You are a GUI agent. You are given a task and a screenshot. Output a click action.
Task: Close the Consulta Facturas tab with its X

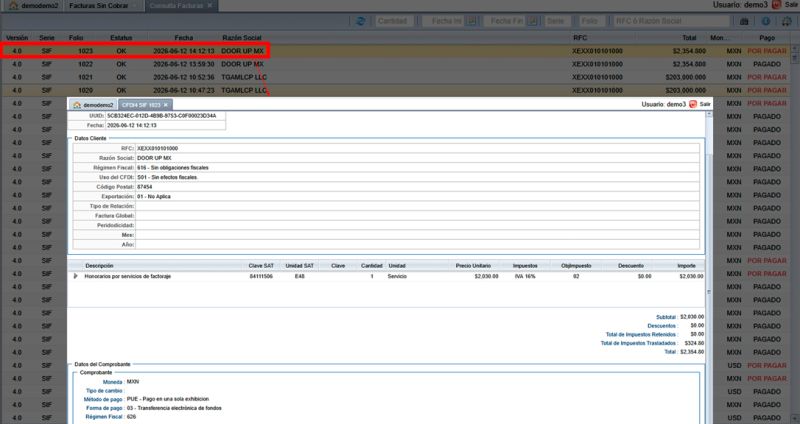click(210, 6)
